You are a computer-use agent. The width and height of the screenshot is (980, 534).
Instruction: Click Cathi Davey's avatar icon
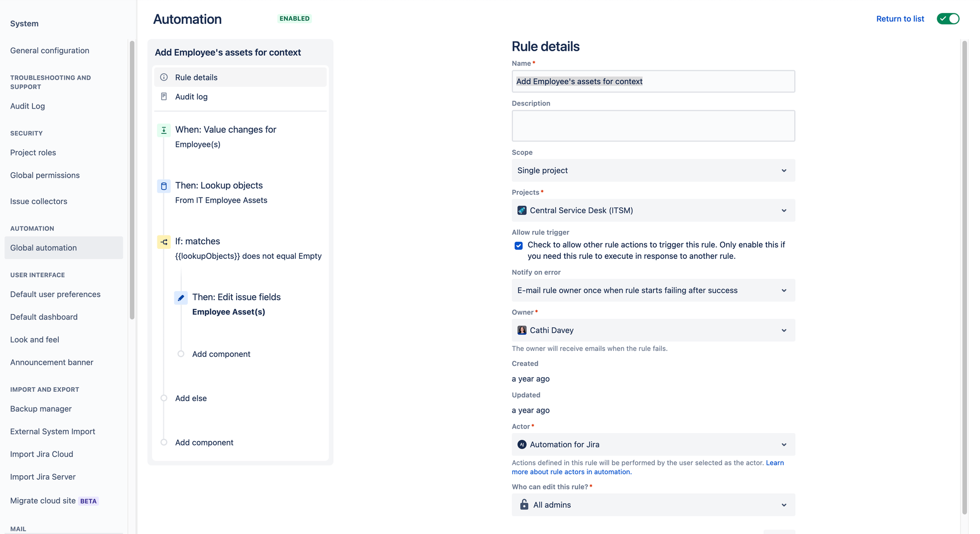(522, 330)
